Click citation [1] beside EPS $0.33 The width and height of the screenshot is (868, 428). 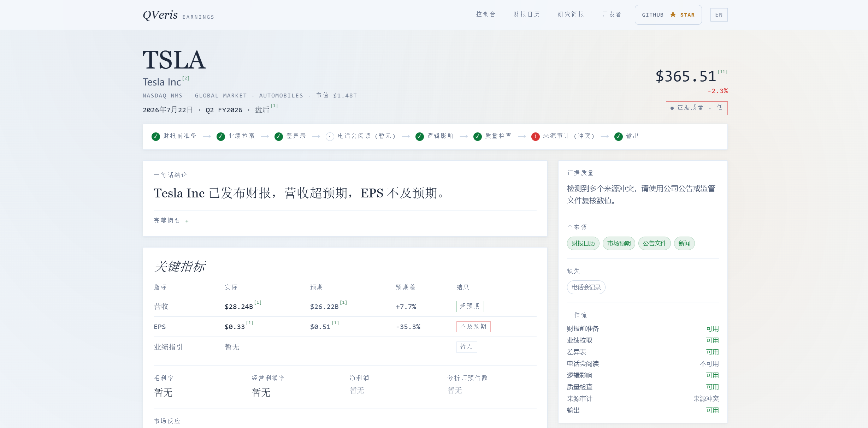pyautogui.click(x=250, y=323)
